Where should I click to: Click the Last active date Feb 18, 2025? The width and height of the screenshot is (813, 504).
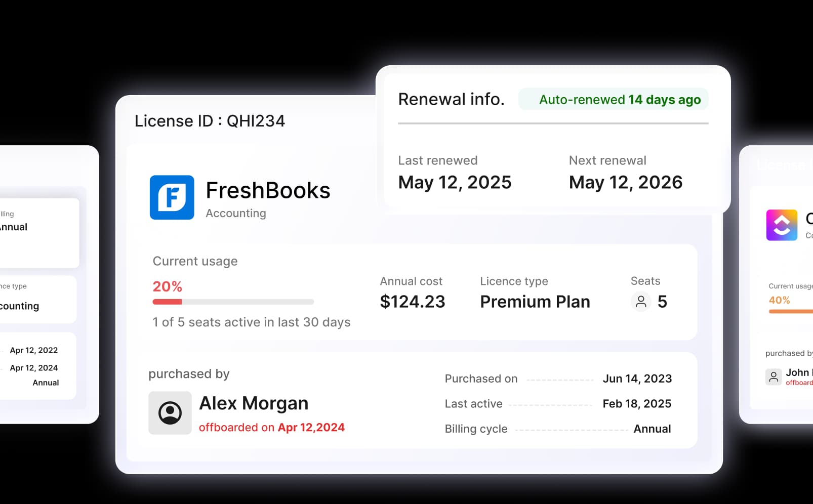pyautogui.click(x=637, y=404)
